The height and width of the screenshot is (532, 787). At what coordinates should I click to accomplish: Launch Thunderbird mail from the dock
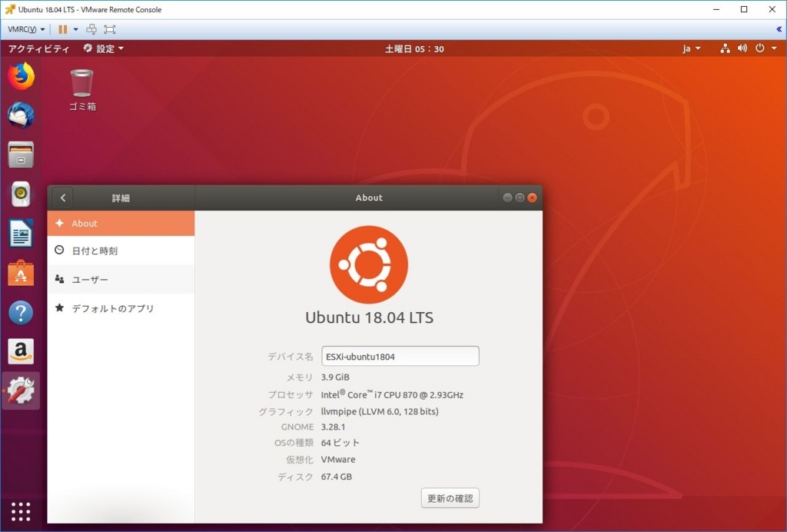21,115
